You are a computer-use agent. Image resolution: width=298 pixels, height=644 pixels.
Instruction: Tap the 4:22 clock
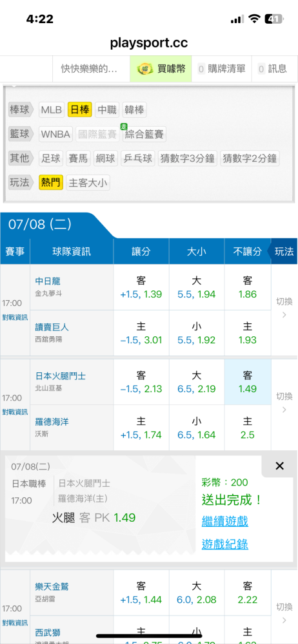[40, 19]
